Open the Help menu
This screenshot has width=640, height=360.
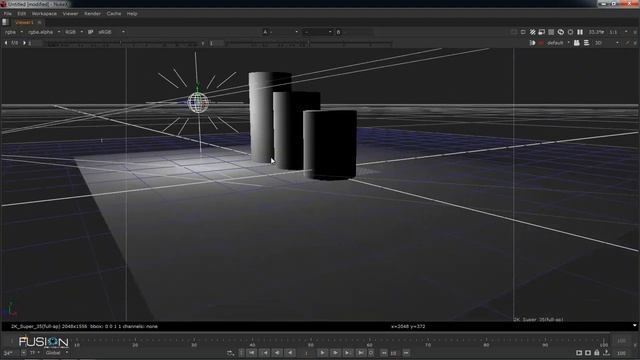pyautogui.click(x=132, y=13)
